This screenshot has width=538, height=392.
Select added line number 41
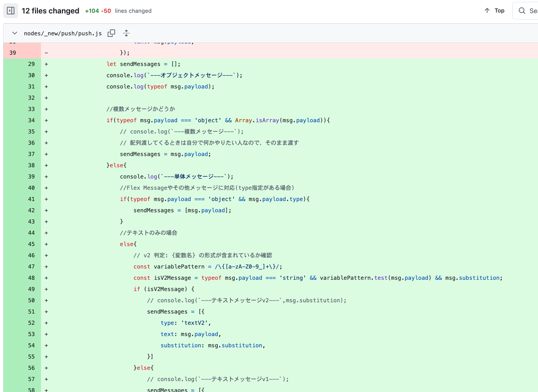[31, 199]
